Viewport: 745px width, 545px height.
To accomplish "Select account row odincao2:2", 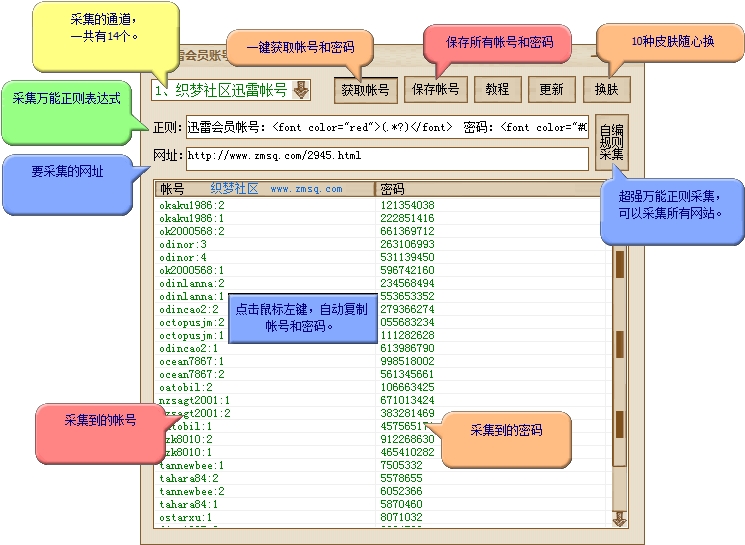I will click(189, 309).
